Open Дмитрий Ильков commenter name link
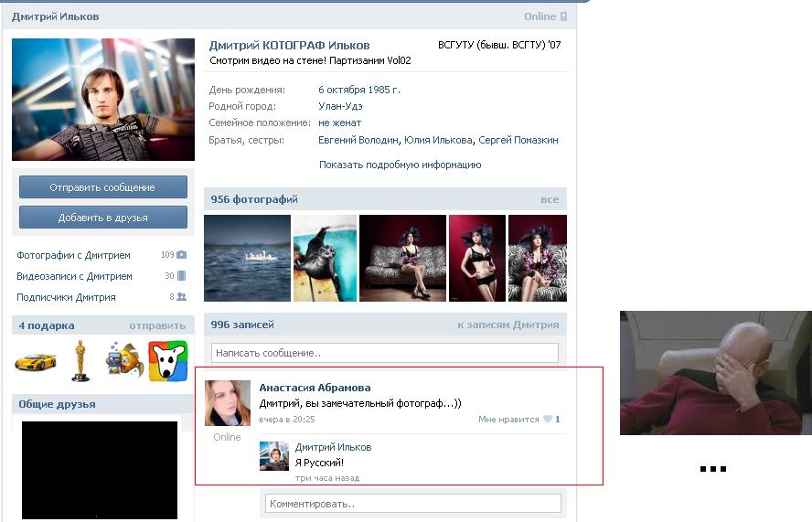 tap(333, 447)
